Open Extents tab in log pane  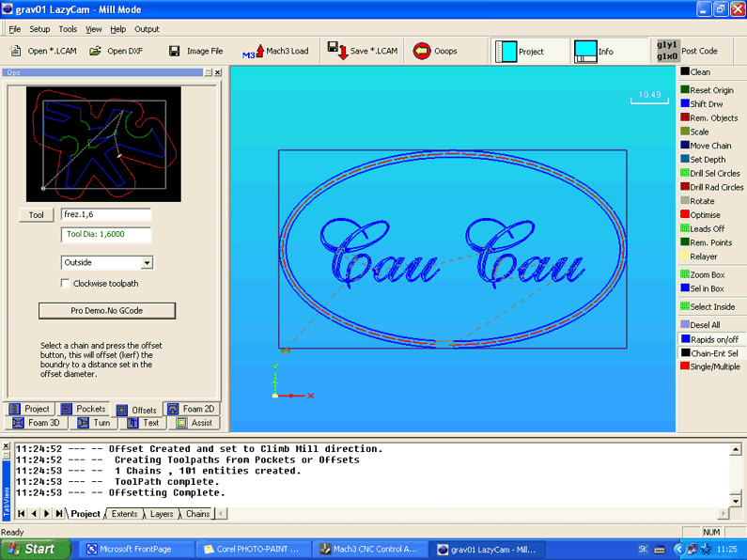pyautogui.click(x=124, y=514)
